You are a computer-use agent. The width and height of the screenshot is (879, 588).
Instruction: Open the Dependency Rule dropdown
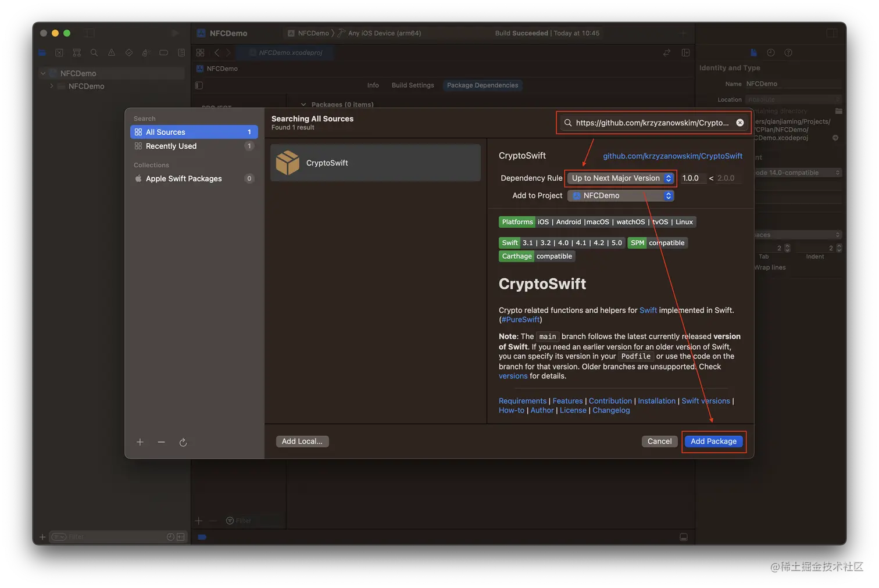point(621,178)
